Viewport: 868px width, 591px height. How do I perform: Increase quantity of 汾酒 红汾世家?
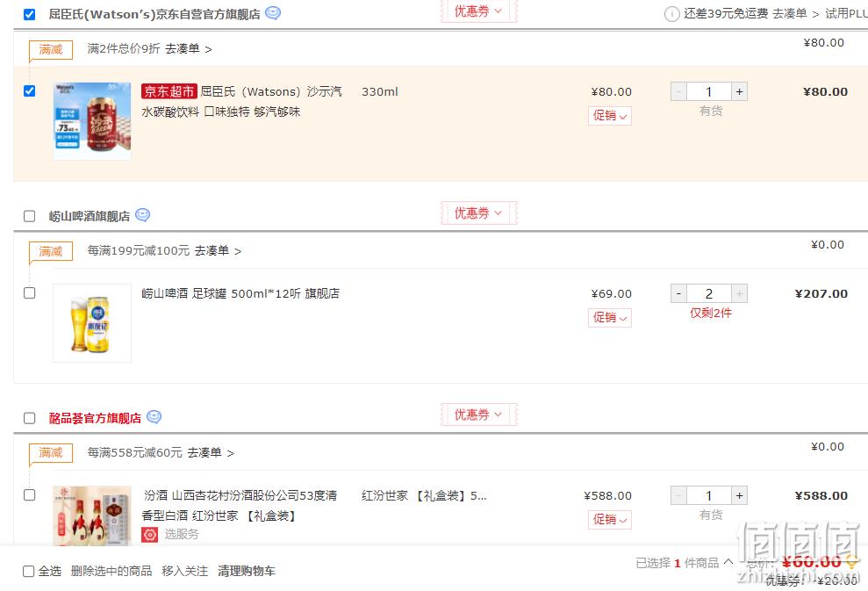739,496
